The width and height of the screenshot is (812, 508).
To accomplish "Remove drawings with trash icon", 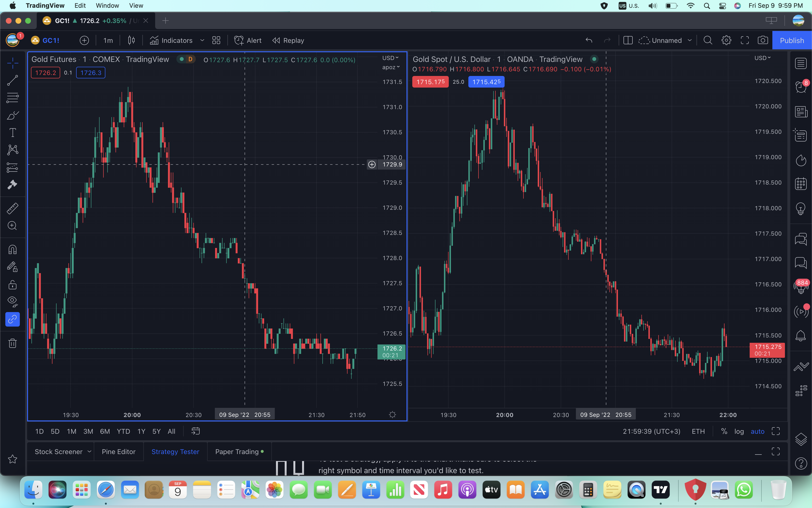I will (x=12, y=343).
